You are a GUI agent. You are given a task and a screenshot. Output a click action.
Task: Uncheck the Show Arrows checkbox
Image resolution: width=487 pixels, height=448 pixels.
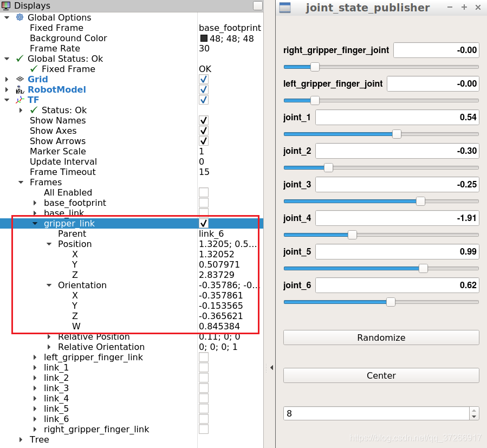(204, 141)
